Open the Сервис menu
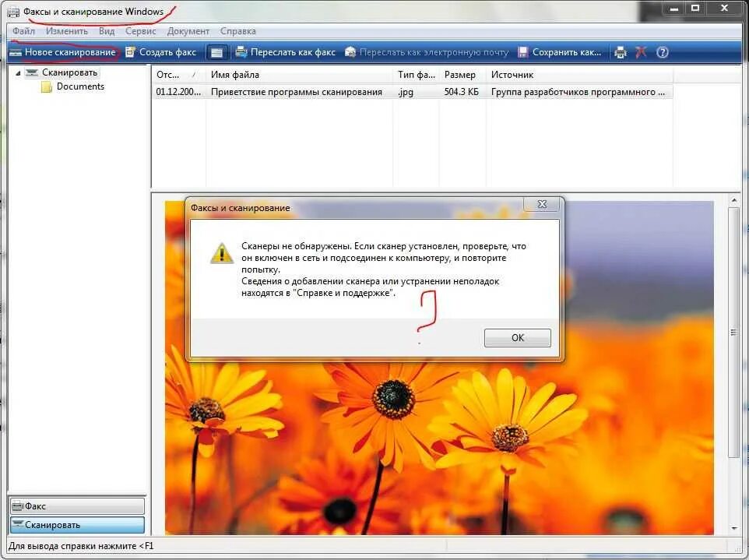This screenshot has height=560, width=749. [x=140, y=31]
